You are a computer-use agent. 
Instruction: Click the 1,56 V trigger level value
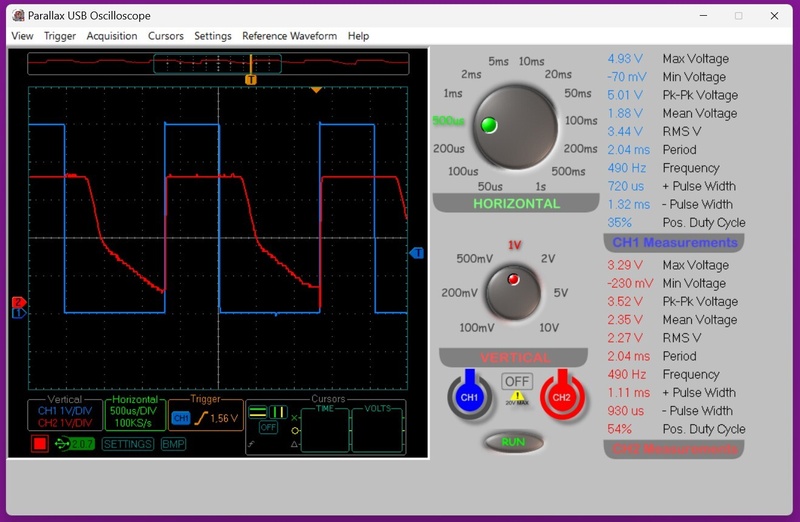tap(224, 418)
